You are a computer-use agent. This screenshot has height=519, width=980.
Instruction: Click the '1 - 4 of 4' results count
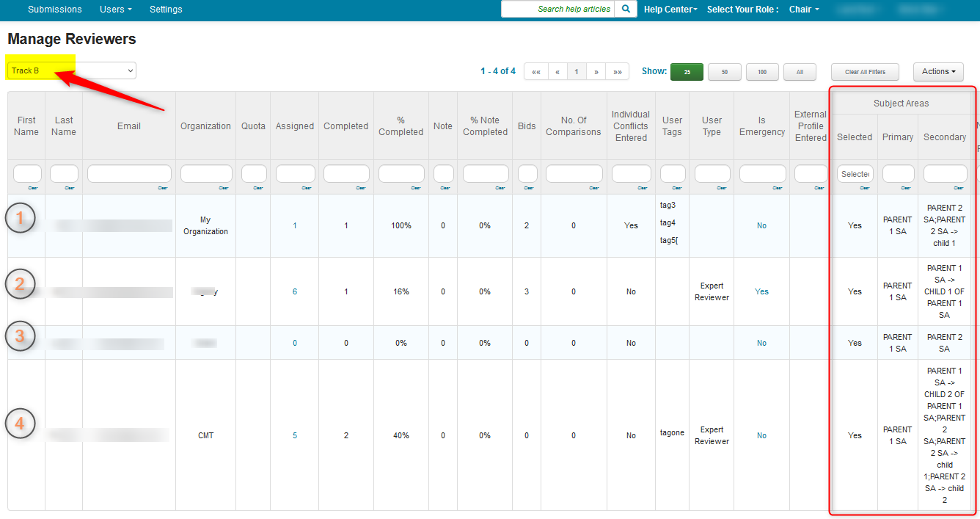(x=498, y=71)
